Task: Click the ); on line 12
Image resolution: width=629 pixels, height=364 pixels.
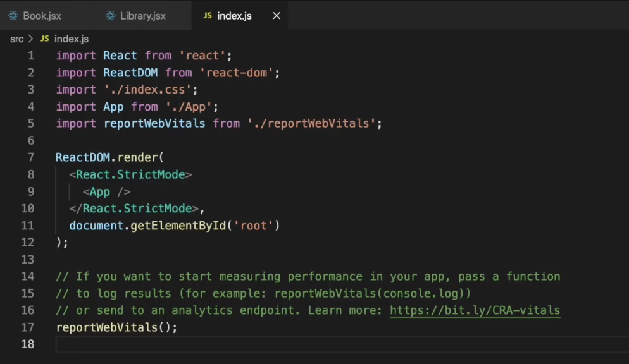Action: 62,243
